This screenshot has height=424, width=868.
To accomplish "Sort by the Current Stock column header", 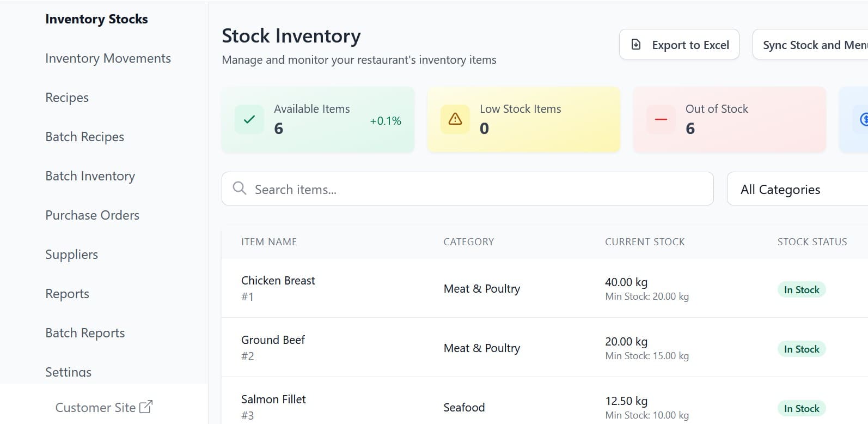I will (645, 242).
